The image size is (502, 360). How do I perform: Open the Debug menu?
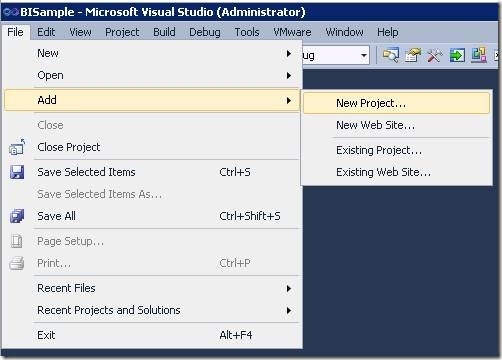205,32
